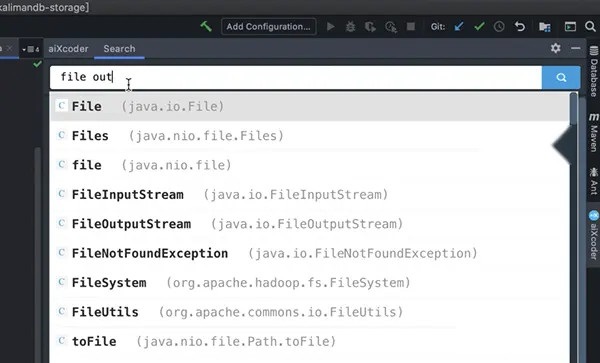
Task: Open Git history clock icon
Action: 499,26
